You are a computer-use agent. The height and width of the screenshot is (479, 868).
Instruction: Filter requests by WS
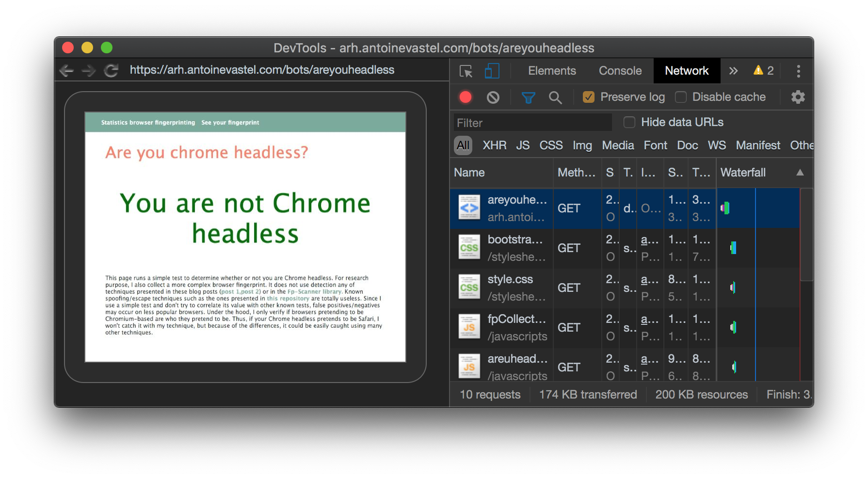(x=717, y=145)
